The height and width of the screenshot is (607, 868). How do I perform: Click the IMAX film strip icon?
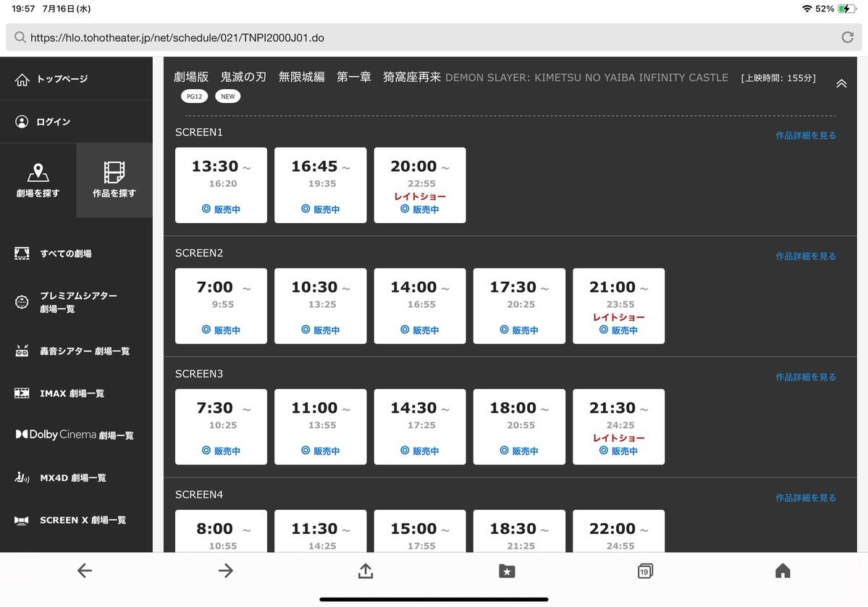tap(22, 393)
